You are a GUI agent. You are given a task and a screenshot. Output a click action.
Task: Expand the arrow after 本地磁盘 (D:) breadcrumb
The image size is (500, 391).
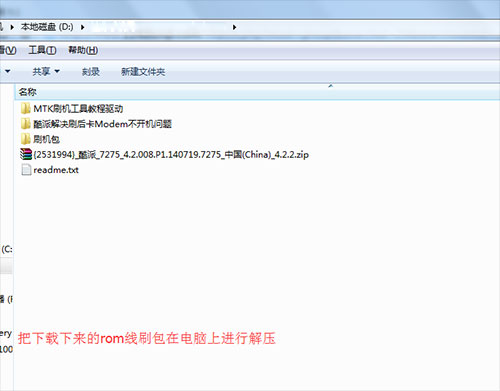(82, 27)
